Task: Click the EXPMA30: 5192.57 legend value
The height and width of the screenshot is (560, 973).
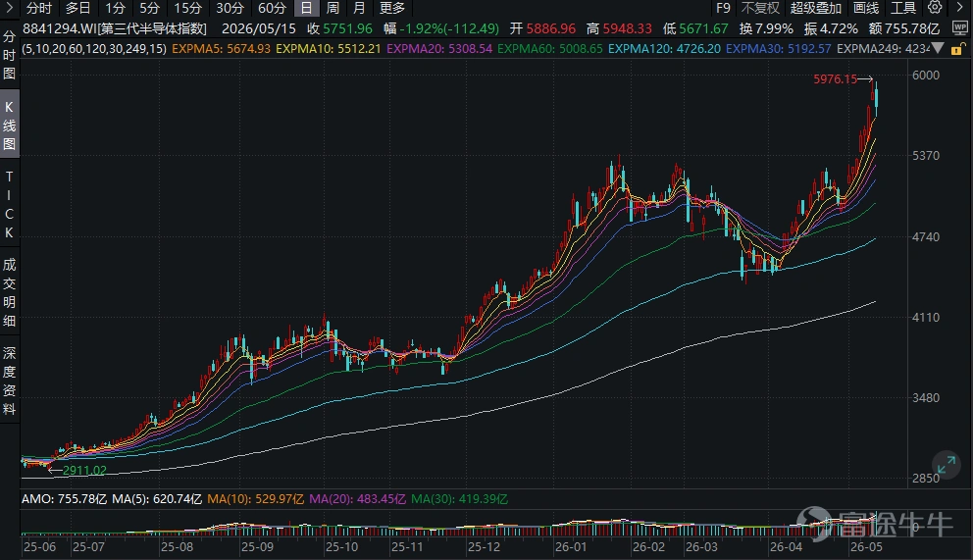Action: point(778,48)
